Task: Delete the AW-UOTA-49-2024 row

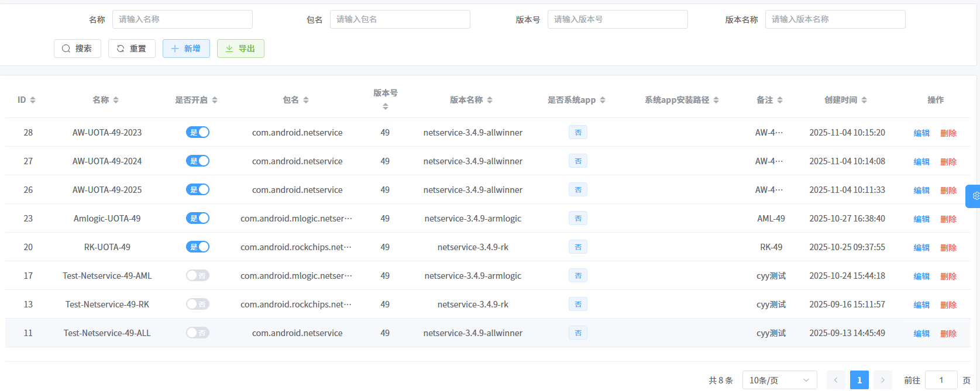Action: click(x=948, y=162)
